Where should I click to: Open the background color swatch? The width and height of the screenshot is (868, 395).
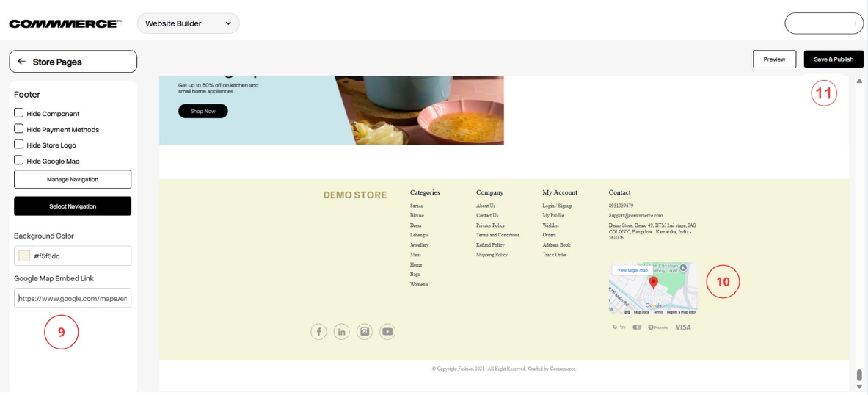coord(25,256)
